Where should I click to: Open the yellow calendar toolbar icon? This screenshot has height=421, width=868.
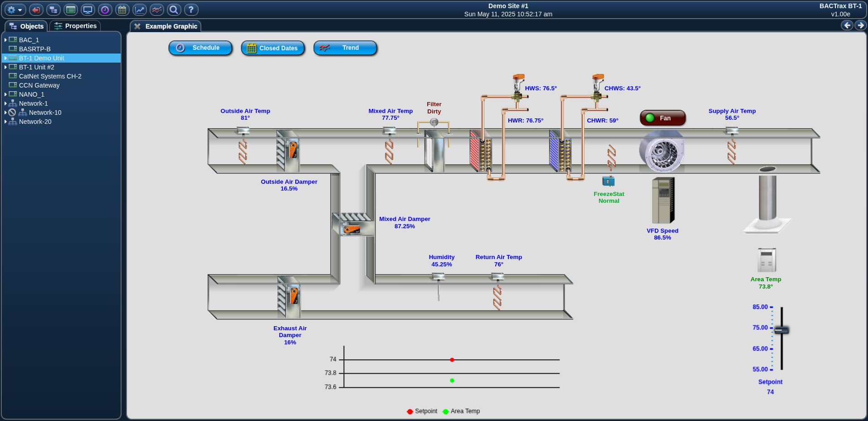point(122,10)
